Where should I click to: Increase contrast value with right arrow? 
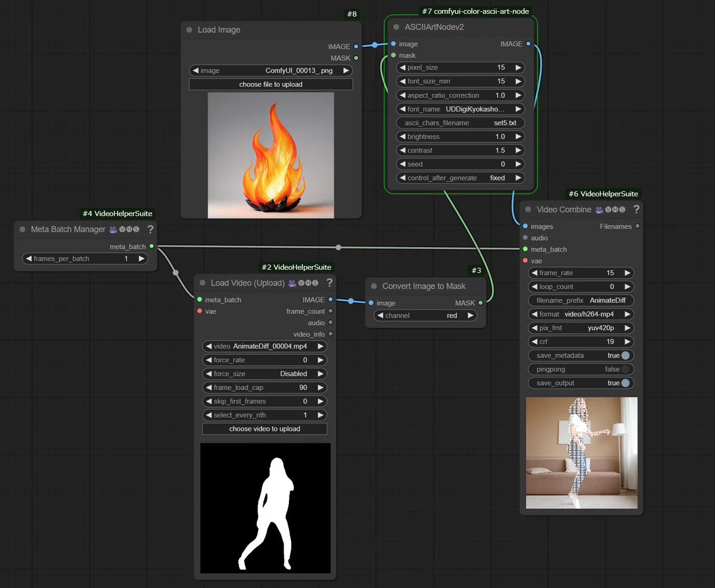click(518, 150)
